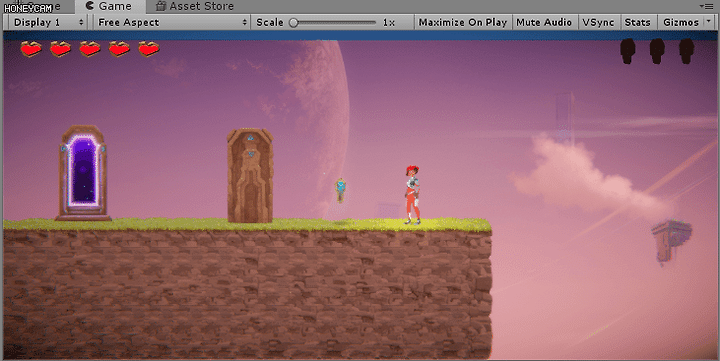Click the Game tab icon
Image resolution: width=720 pixels, height=361 pixels.
(x=90, y=6)
